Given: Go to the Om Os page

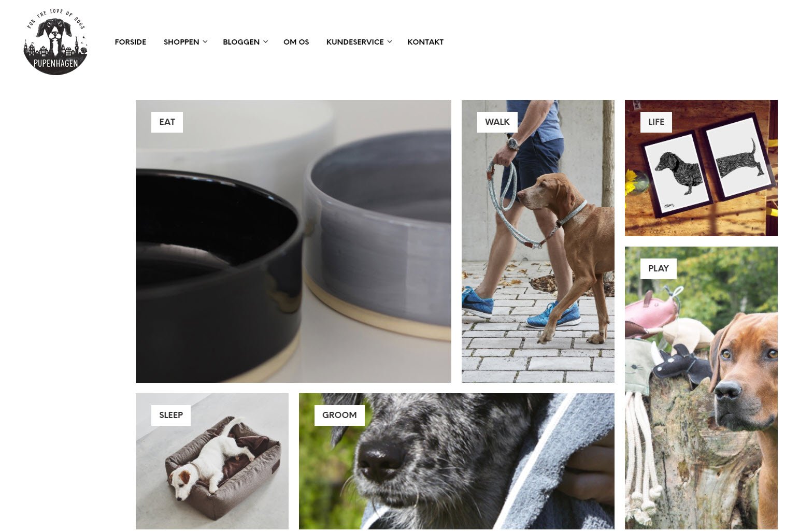Looking at the screenshot, I should (x=296, y=42).
